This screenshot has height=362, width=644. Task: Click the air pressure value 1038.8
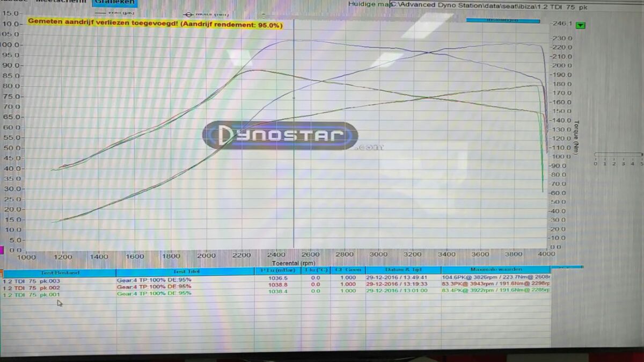278,285
